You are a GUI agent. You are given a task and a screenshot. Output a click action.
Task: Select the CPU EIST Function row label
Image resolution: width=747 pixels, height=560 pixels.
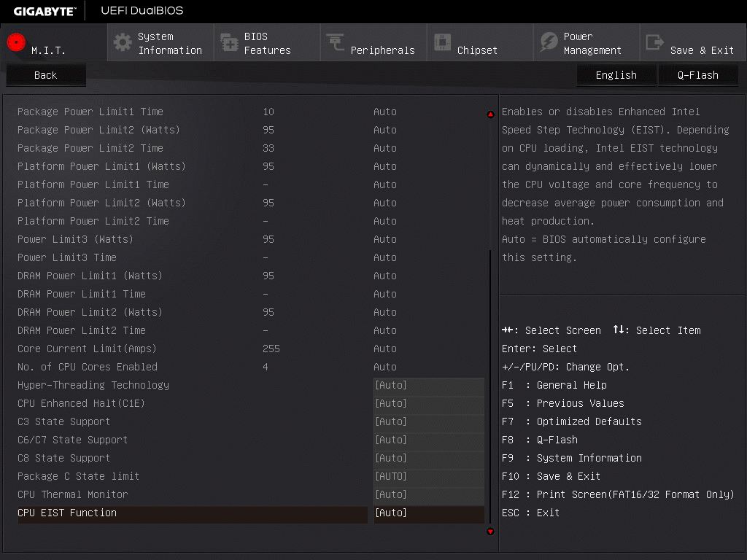click(x=67, y=513)
